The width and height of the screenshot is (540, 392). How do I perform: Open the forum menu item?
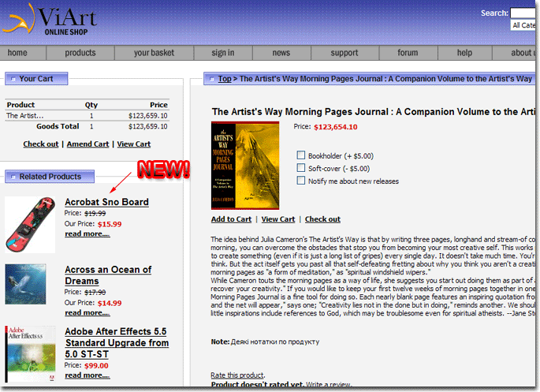[x=408, y=53]
